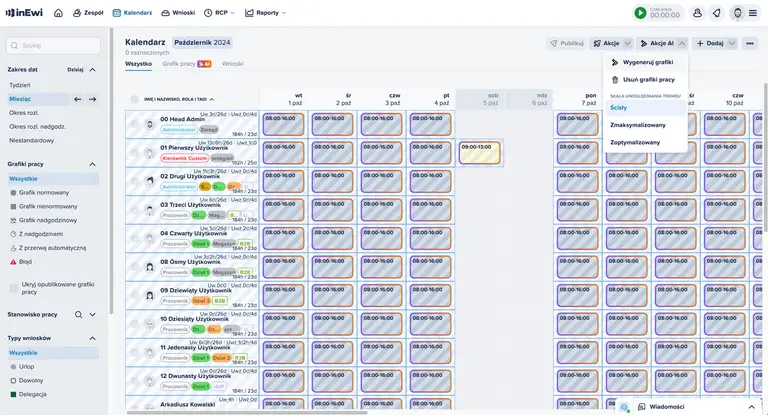Click the more options ellipsis button
This screenshot has height=415, width=768.
(749, 44)
